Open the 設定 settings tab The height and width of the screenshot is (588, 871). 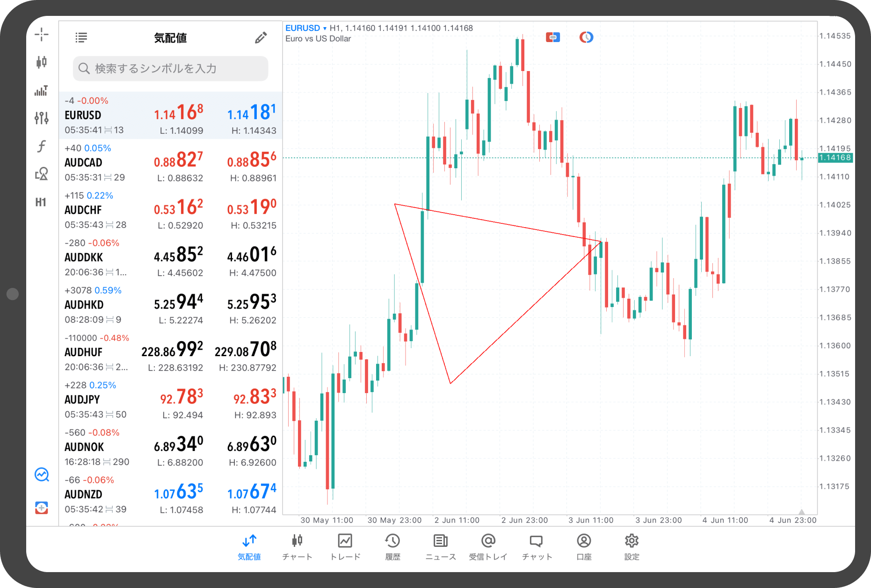tap(631, 546)
